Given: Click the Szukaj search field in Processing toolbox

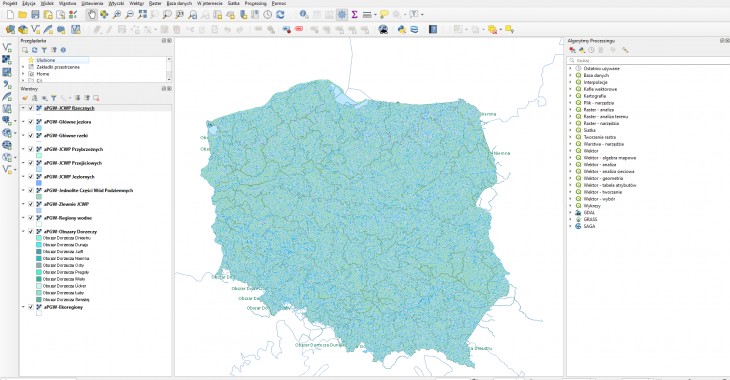Looking at the screenshot, I should point(648,61).
